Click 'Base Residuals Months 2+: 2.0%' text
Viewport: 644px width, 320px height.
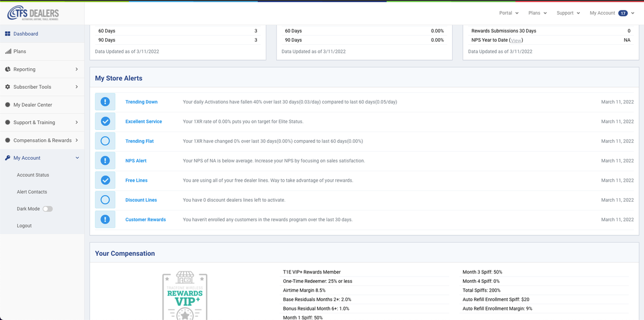[317, 299]
